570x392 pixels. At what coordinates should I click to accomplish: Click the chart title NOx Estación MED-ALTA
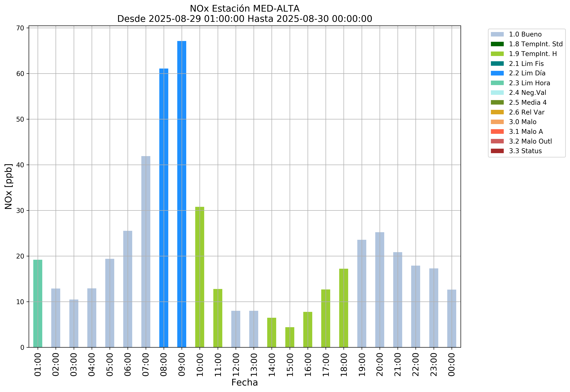(245, 9)
